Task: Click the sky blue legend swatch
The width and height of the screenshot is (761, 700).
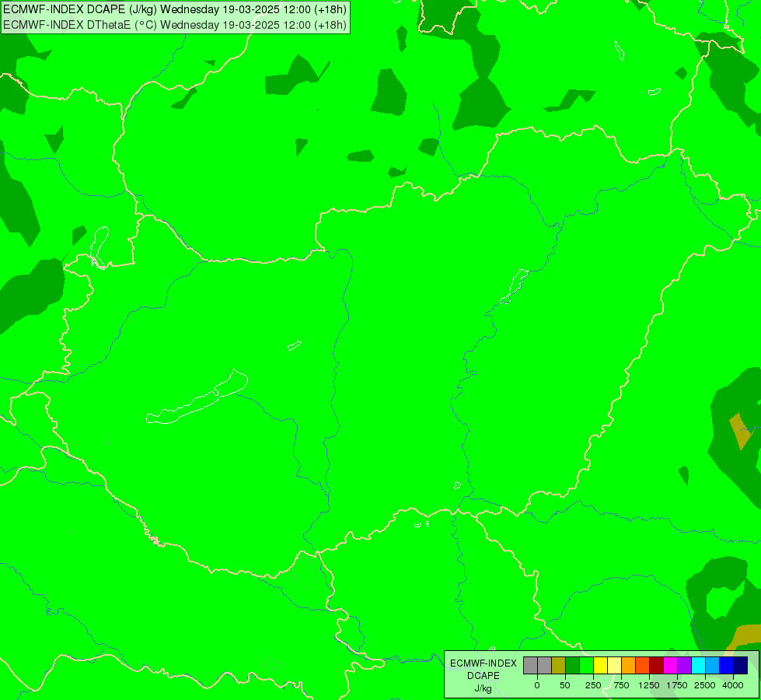Action: tap(713, 666)
